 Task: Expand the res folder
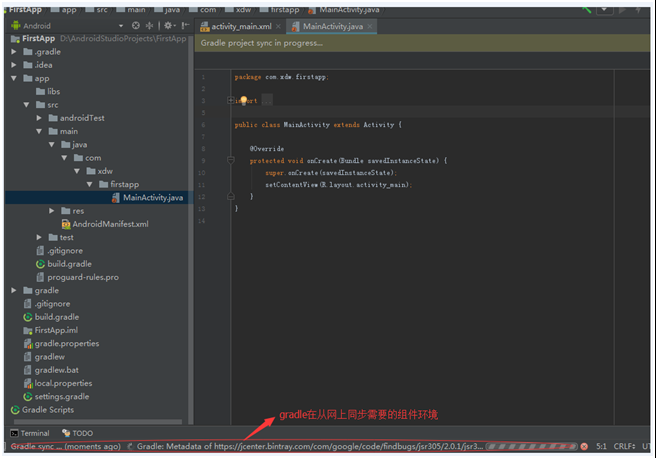point(51,211)
